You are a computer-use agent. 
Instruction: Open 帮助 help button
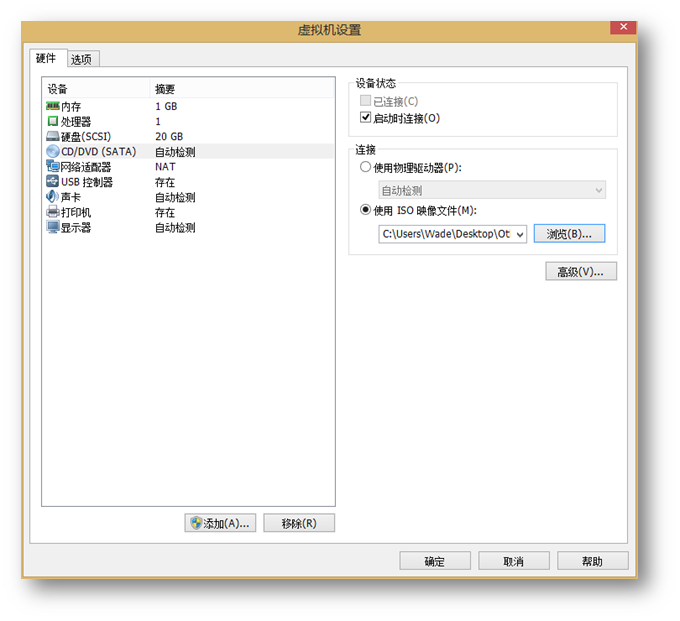click(x=592, y=561)
